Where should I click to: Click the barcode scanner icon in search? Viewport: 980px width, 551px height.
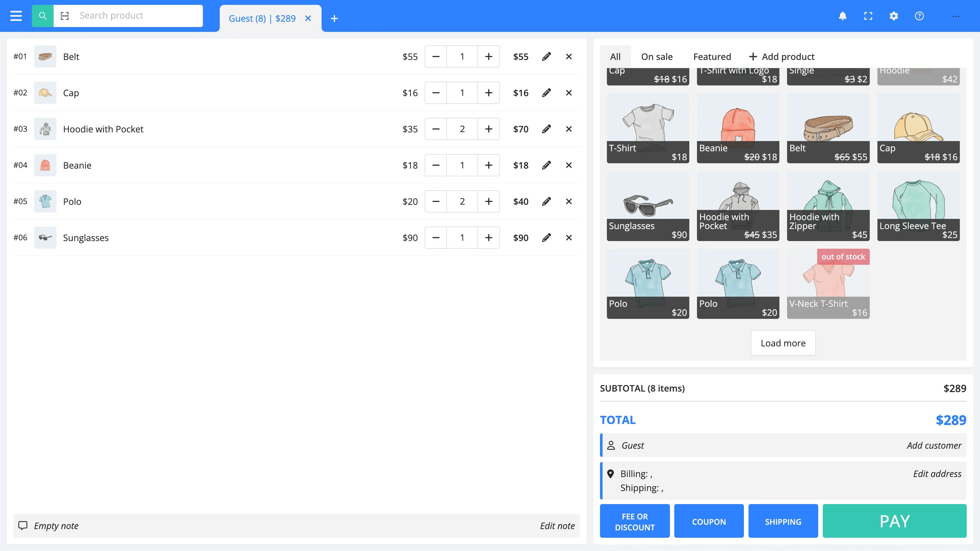[x=65, y=16]
